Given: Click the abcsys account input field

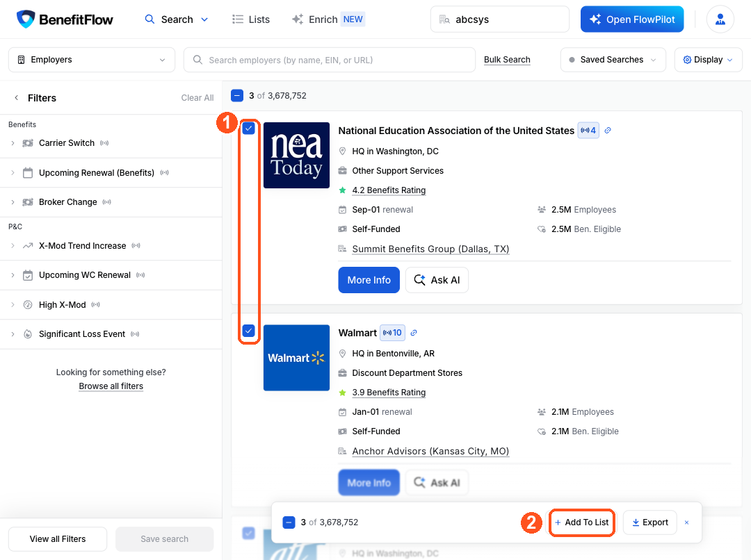Looking at the screenshot, I should 500,19.
